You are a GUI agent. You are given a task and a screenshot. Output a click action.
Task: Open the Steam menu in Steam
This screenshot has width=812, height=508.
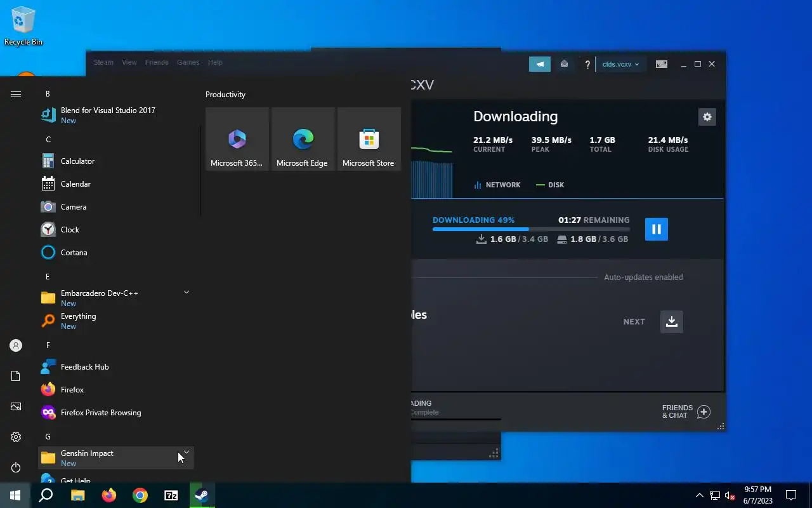click(103, 62)
